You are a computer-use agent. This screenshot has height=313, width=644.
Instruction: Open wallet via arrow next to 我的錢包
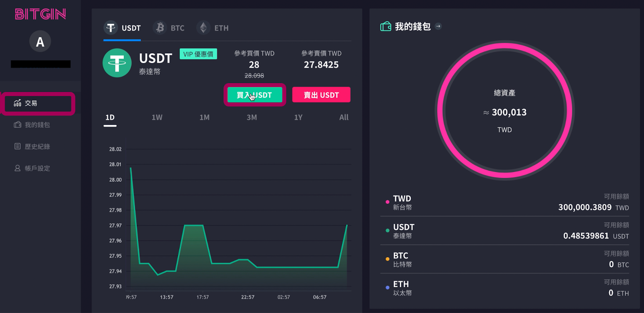click(438, 27)
